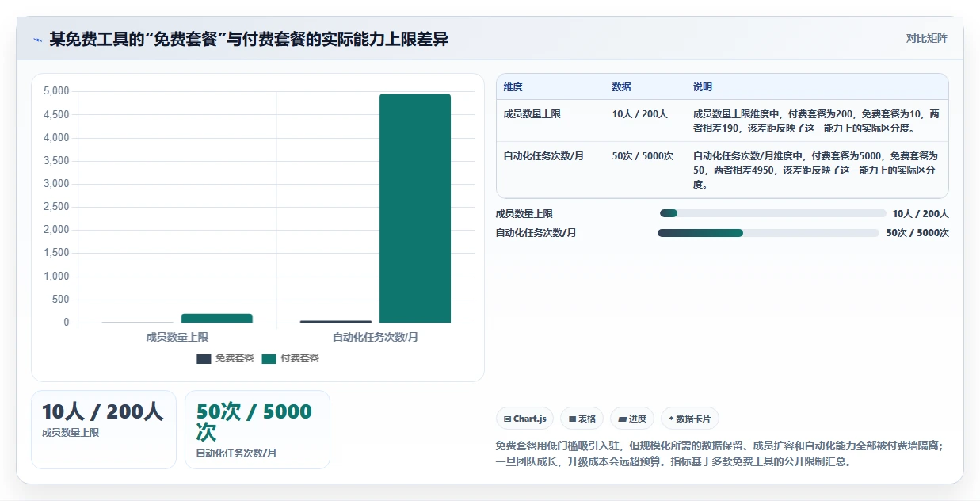
Task: Click the 50次 / 5000次 progress value label
Action: (x=917, y=233)
